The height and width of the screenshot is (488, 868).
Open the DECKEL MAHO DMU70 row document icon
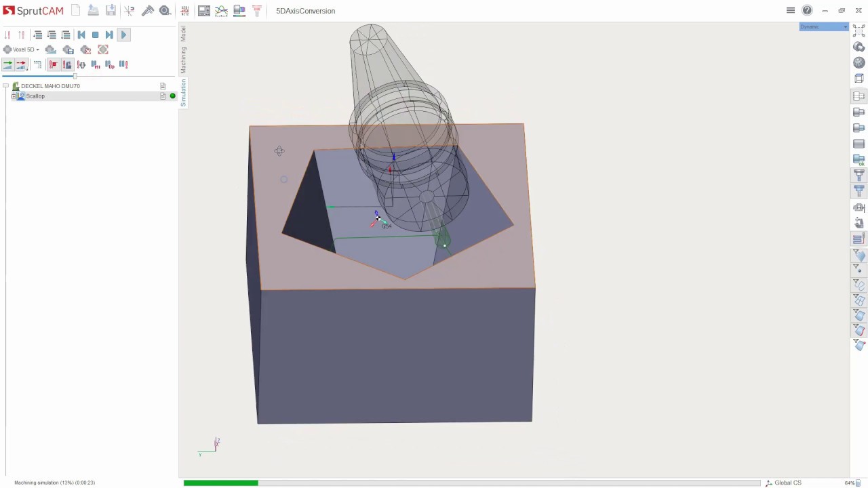(163, 86)
